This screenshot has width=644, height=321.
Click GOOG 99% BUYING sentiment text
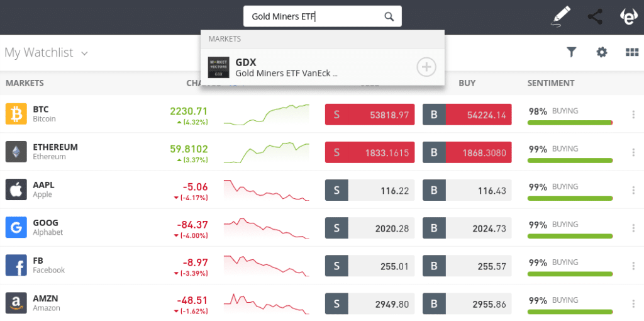pyautogui.click(x=553, y=225)
